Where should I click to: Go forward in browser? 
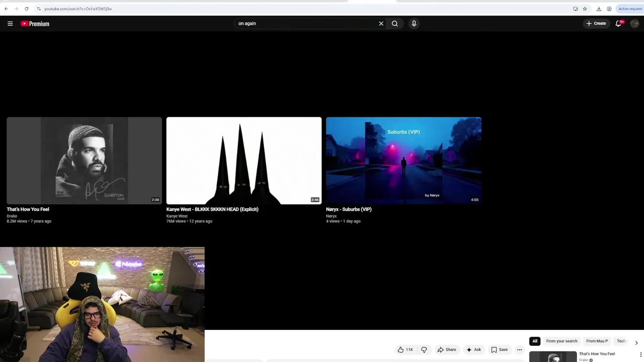coord(16,9)
